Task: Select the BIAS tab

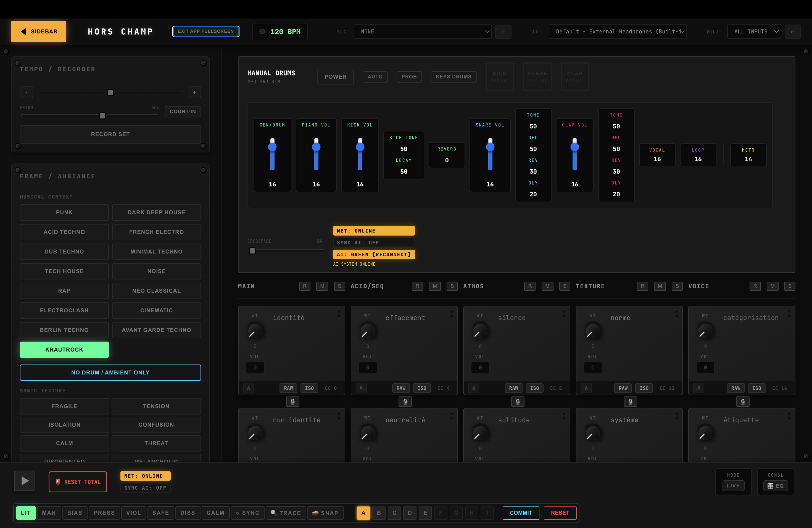Action: (75, 513)
